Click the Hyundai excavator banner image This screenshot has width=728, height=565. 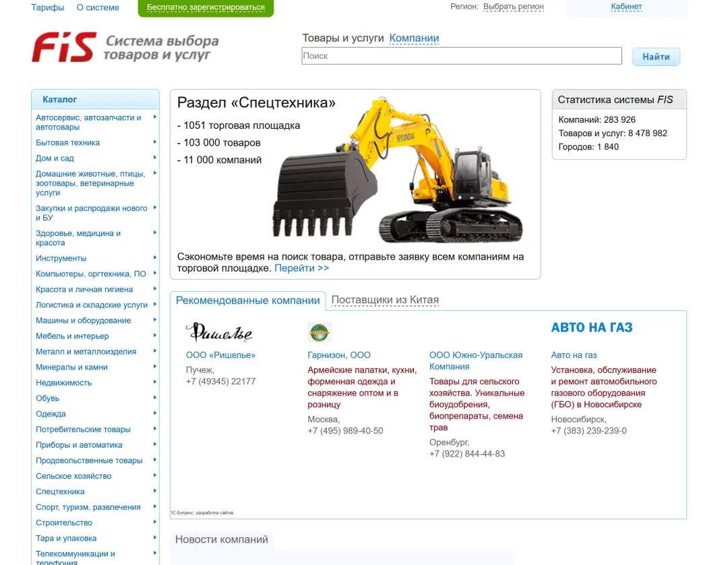pyautogui.click(x=398, y=170)
